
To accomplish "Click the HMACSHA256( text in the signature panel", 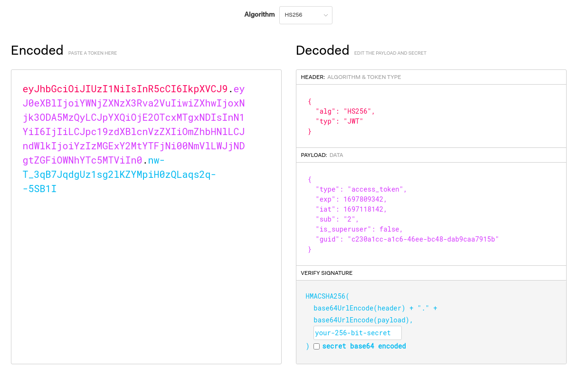I will pyautogui.click(x=327, y=296).
